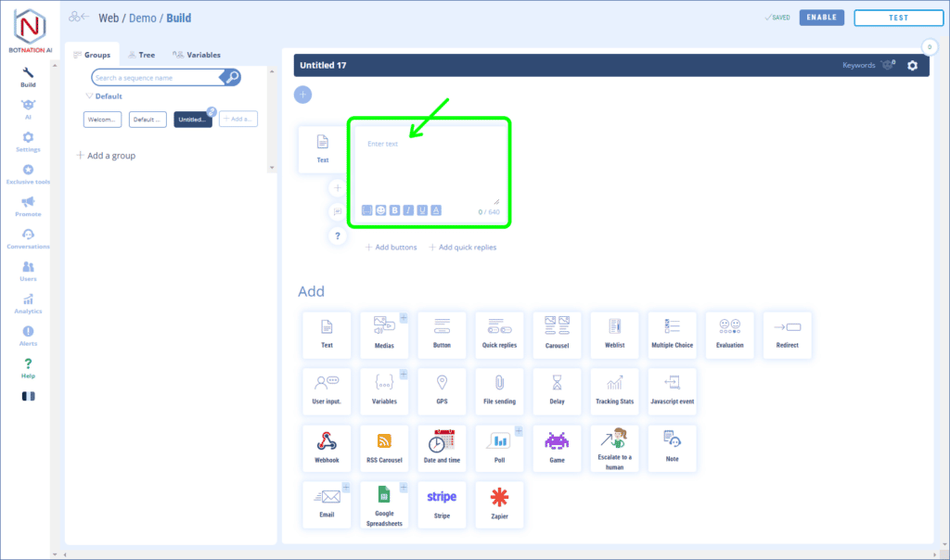950x560 pixels.
Task: Click the Add buttons link
Action: 390,247
